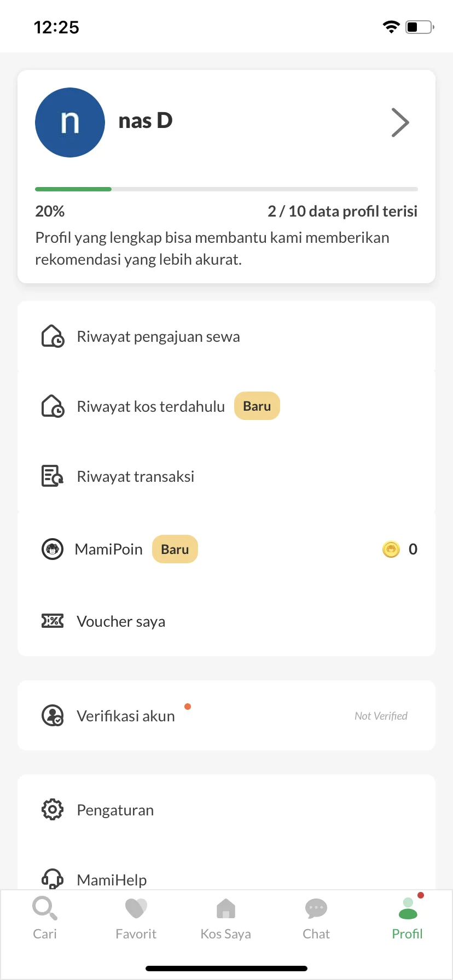Tap the MamiHelp headset icon
The width and height of the screenshot is (453, 980).
[53, 878]
